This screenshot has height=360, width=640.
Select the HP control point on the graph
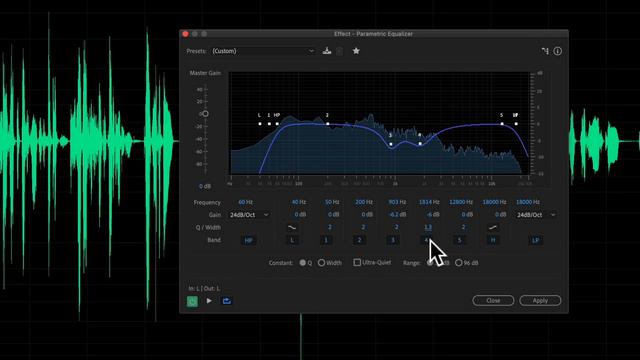pyautogui.click(x=277, y=124)
